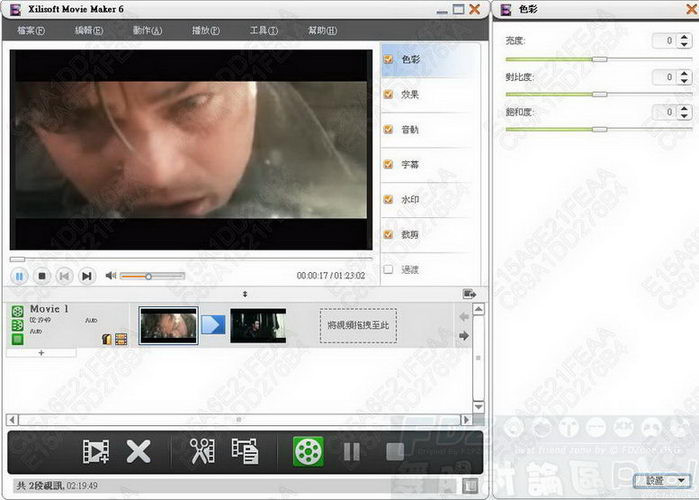Toggle the 字幕 checkbox
Screen dimensions: 699x500
388,164
